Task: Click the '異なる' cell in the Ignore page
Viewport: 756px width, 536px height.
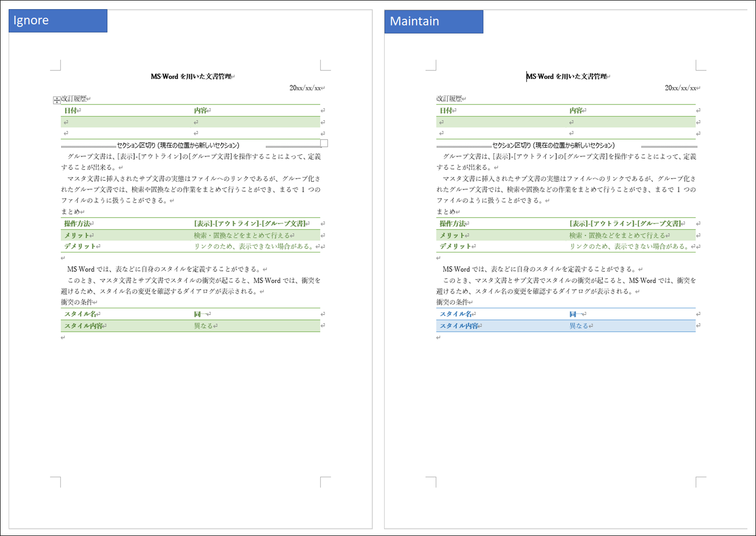Action: pyautogui.click(x=255, y=326)
